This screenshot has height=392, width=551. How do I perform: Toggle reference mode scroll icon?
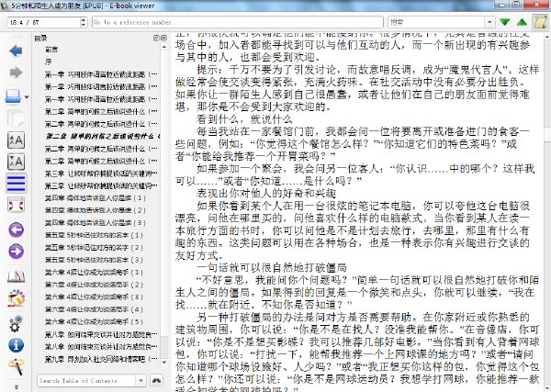(x=541, y=22)
